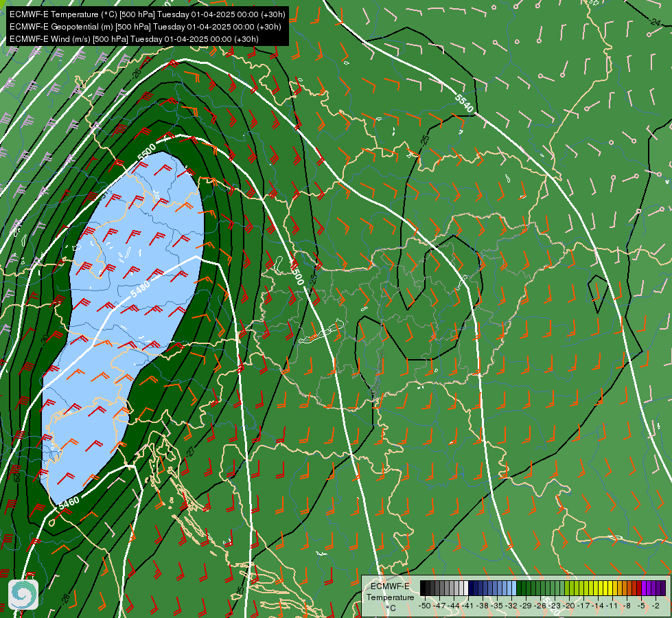Click the 5540 geopotential contour label

[x=464, y=104]
